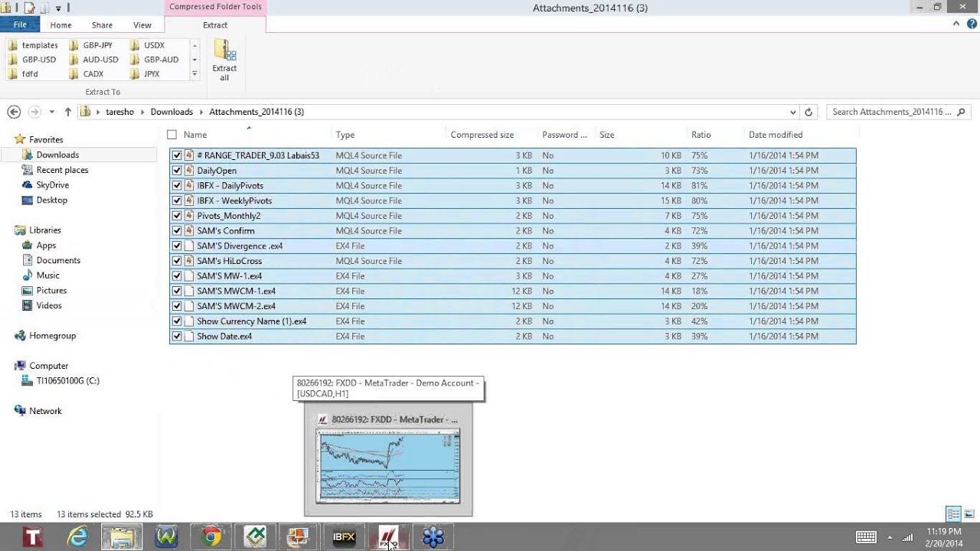Select the templates extract destination folder

pos(34,45)
